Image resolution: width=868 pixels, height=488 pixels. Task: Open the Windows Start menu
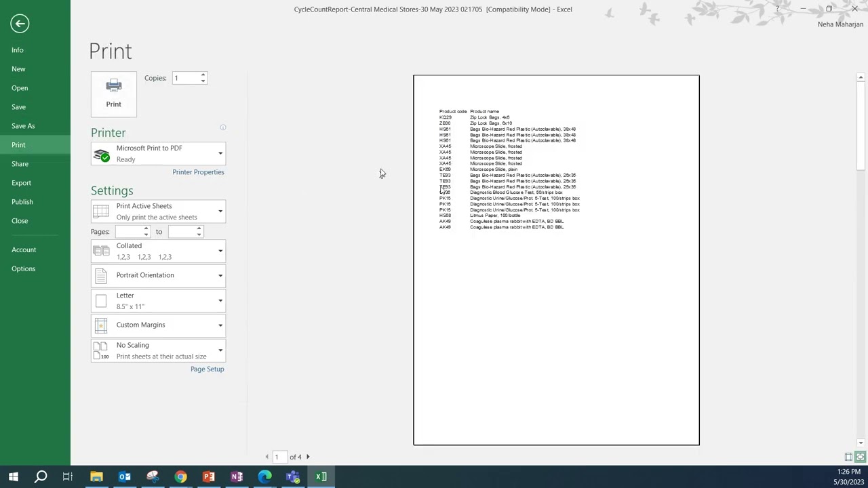pos(14,476)
